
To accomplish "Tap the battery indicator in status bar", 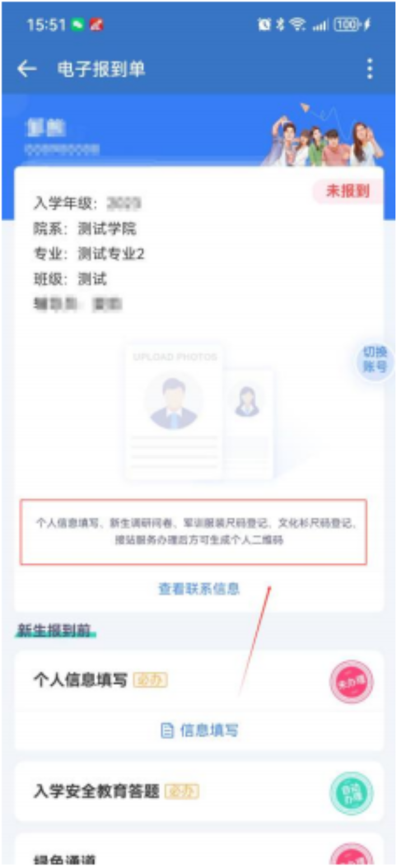I will tap(352, 25).
